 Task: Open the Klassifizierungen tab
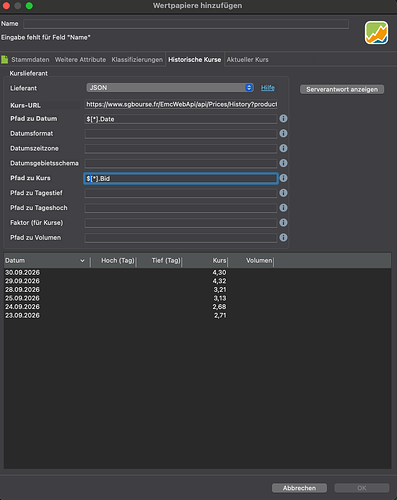[x=137, y=60]
